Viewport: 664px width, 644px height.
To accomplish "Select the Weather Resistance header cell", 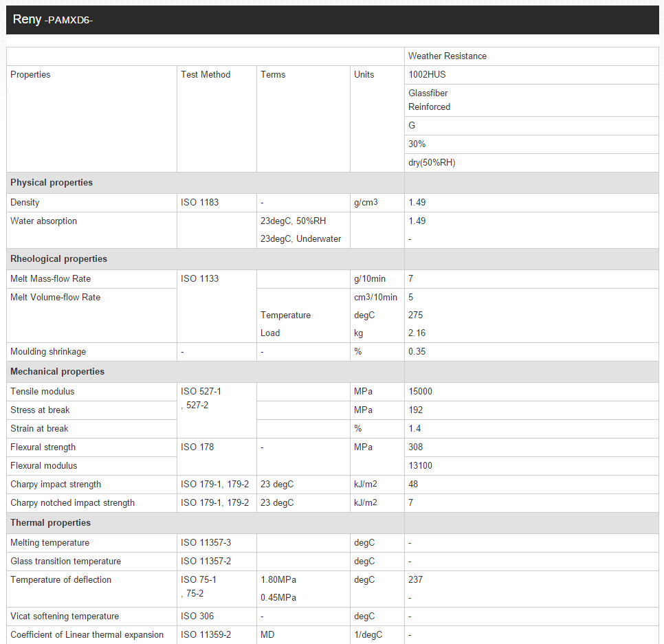I will coord(531,56).
